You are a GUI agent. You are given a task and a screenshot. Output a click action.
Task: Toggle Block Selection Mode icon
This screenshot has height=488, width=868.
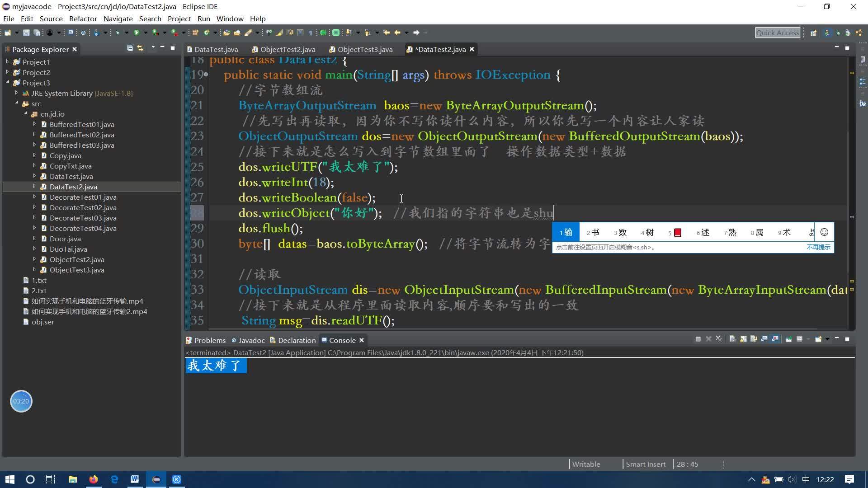[300, 33]
